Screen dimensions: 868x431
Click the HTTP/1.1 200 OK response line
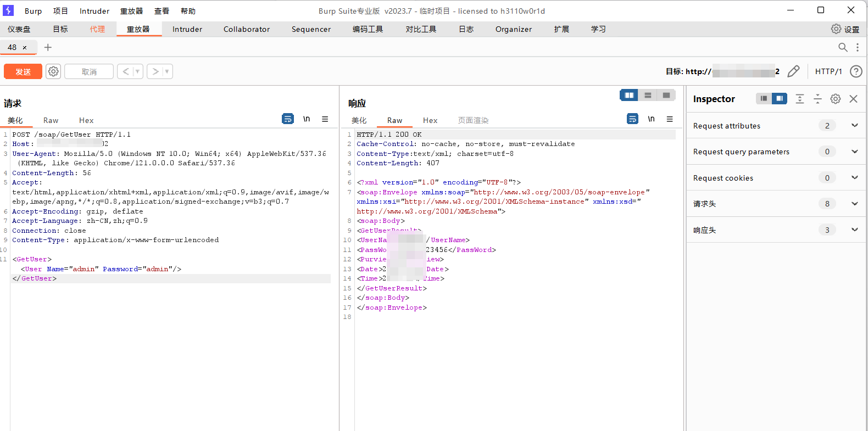(x=389, y=135)
